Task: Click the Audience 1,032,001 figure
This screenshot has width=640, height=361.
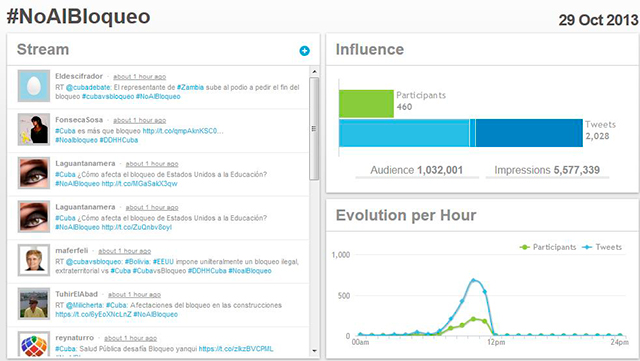Action: tap(417, 170)
